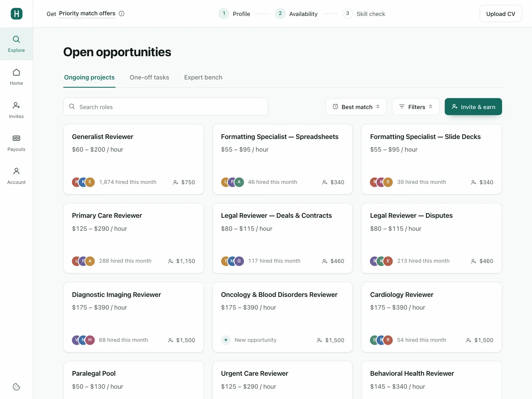The width and height of the screenshot is (532, 399).
Task: Click the Legal Reviewer — Disputes title
Action: click(x=411, y=215)
